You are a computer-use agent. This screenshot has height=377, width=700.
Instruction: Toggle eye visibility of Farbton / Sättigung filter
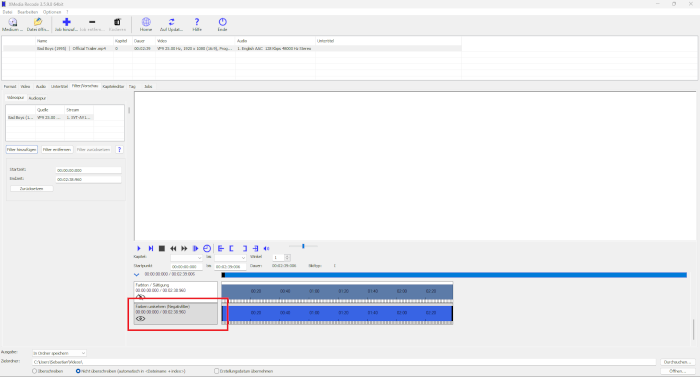(x=141, y=297)
